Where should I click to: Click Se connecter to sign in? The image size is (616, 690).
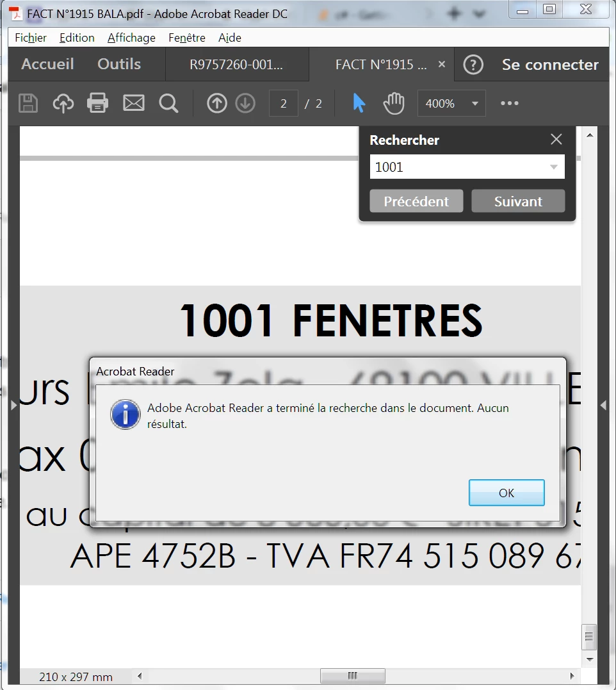click(550, 65)
